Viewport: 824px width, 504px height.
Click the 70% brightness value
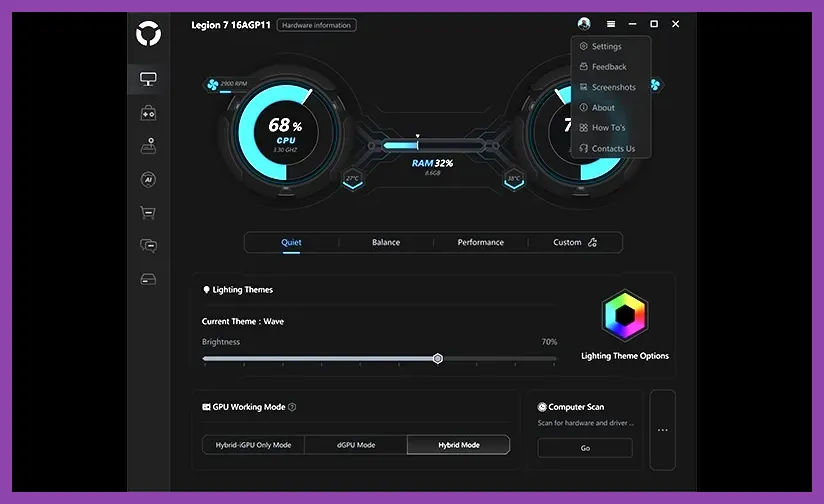(x=549, y=342)
